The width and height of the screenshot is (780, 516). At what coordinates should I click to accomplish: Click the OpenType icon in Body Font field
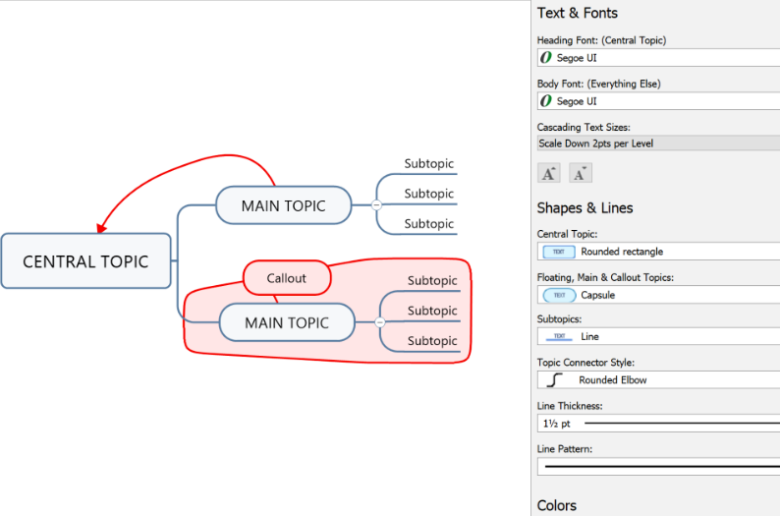click(546, 101)
